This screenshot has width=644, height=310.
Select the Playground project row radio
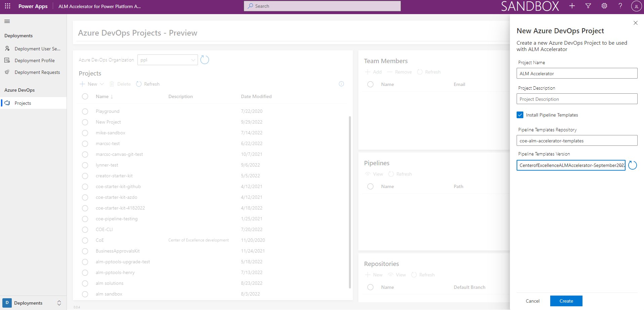tap(85, 111)
